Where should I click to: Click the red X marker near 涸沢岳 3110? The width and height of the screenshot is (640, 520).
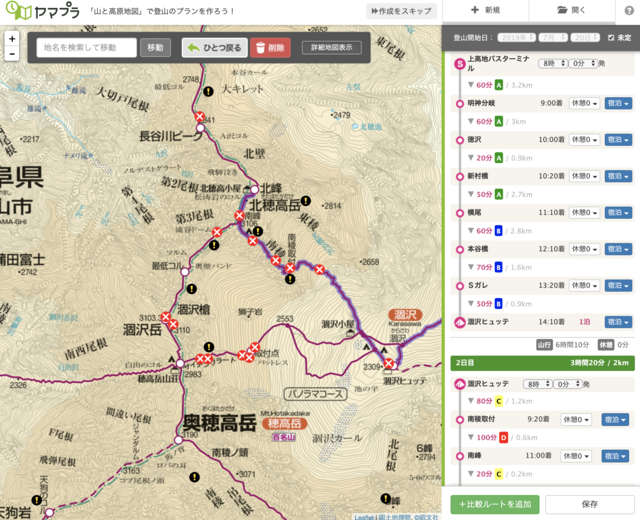173,324
